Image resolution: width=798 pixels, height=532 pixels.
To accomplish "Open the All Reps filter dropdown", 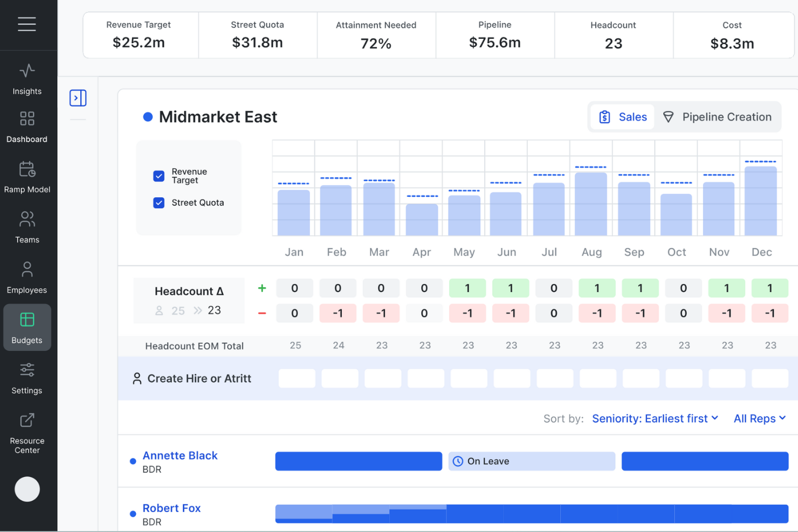I will (759, 418).
